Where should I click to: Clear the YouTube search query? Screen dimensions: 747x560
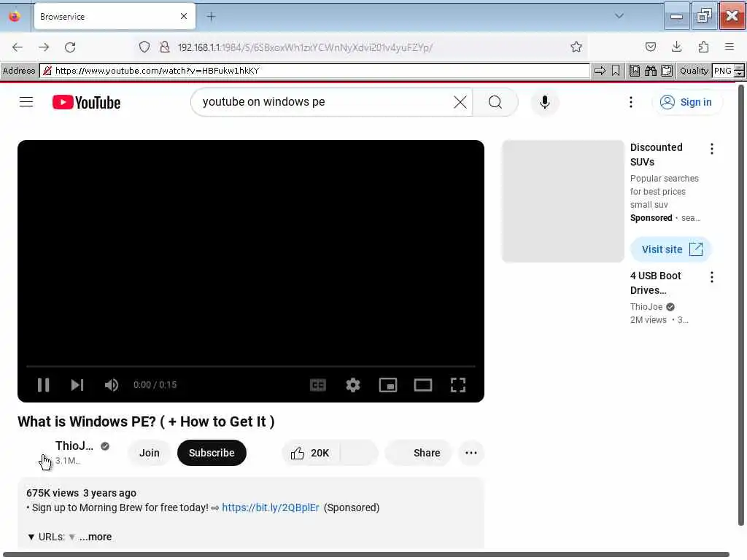pyautogui.click(x=460, y=102)
